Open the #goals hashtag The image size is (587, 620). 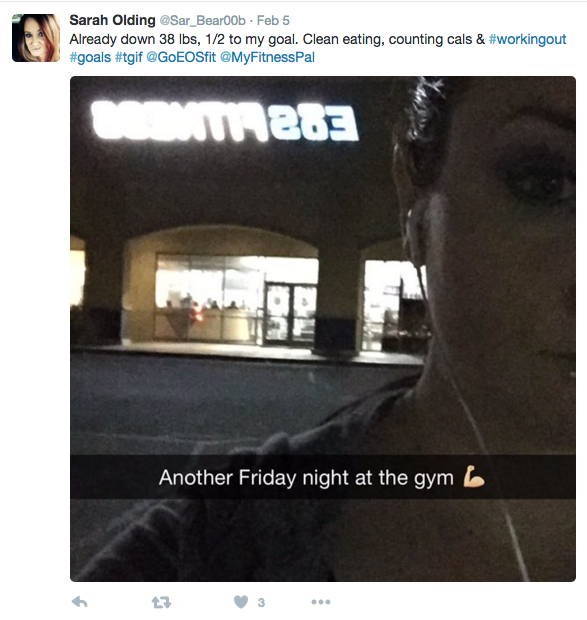[x=90, y=57]
